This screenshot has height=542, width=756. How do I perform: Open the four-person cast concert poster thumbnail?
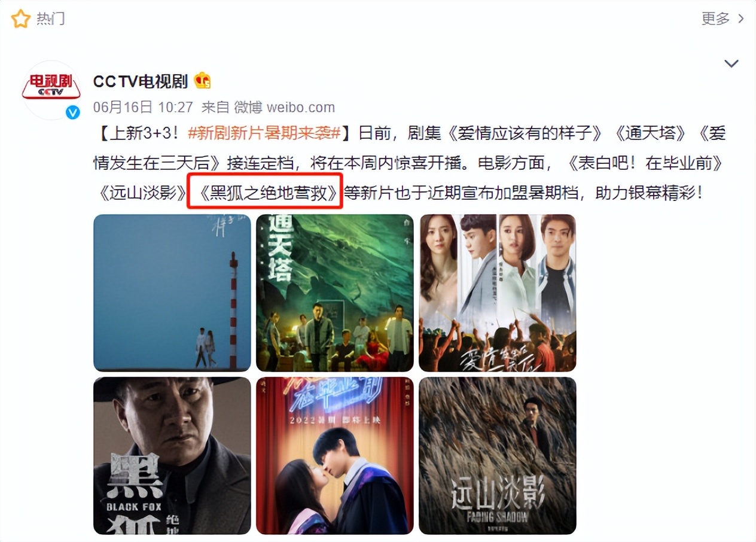point(498,293)
